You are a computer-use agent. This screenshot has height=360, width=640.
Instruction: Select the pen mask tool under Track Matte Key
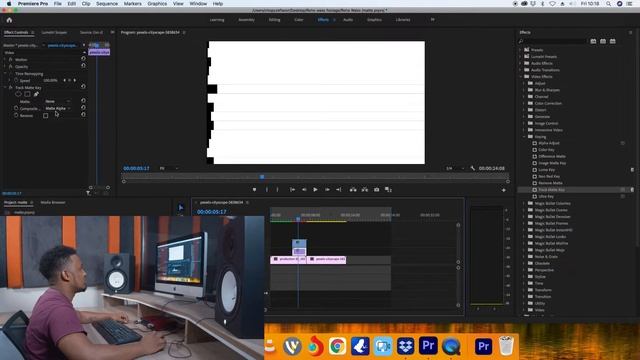coord(36,94)
